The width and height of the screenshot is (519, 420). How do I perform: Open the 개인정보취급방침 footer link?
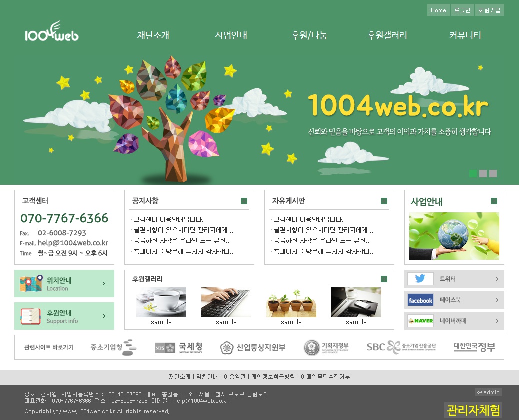[273, 377]
